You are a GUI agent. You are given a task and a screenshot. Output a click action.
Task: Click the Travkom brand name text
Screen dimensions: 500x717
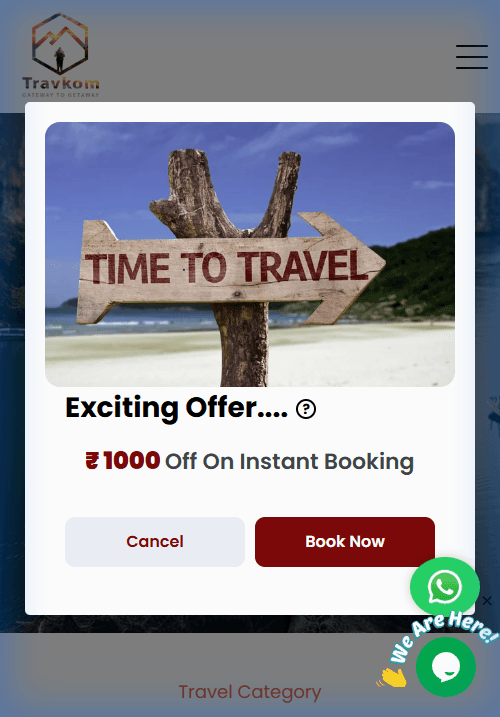pos(60,83)
